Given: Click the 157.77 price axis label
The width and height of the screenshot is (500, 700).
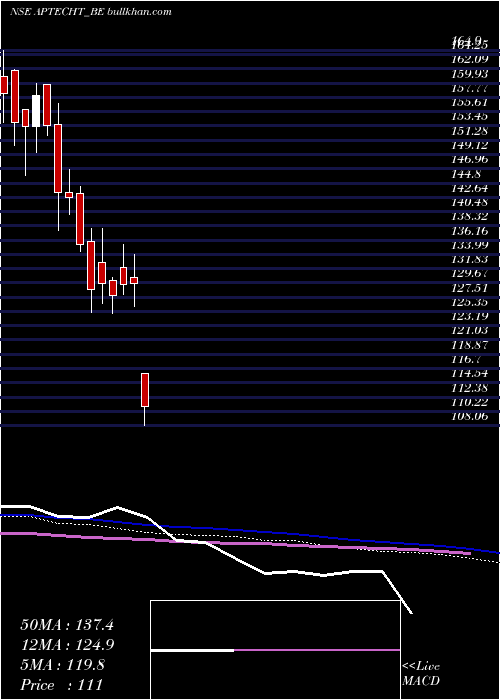Looking at the screenshot, I should 470,88.
